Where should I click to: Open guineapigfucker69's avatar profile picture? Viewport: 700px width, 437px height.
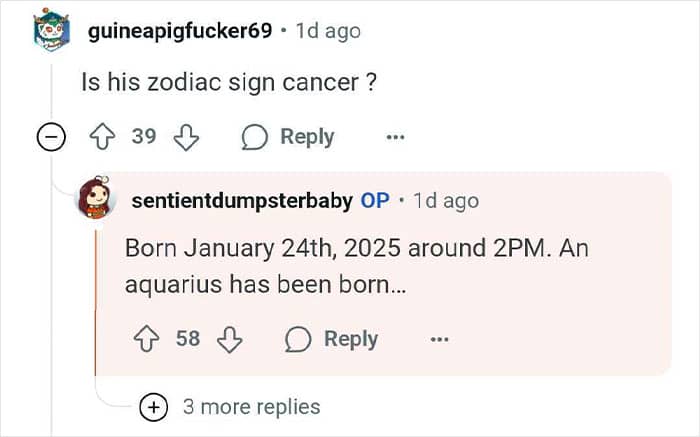click(51, 31)
